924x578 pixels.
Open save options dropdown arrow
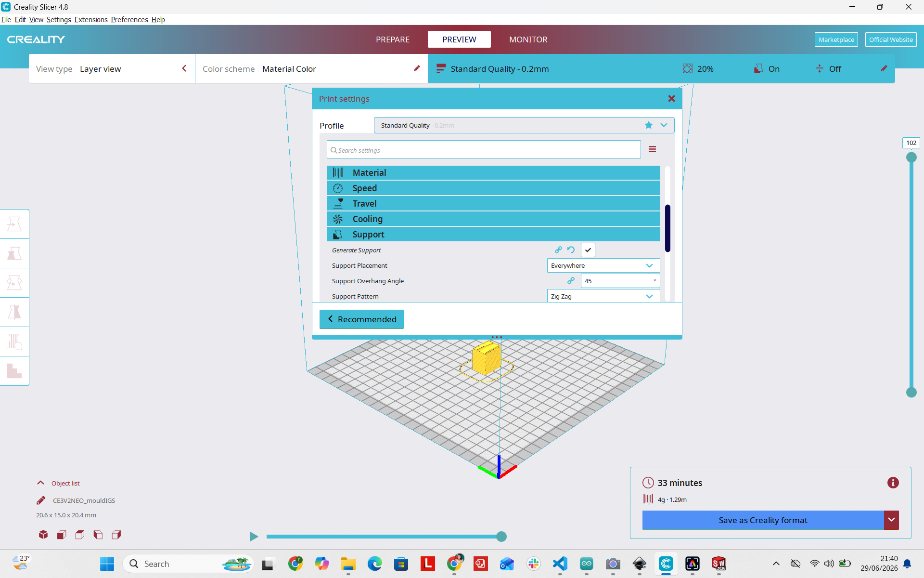[x=892, y=520]
